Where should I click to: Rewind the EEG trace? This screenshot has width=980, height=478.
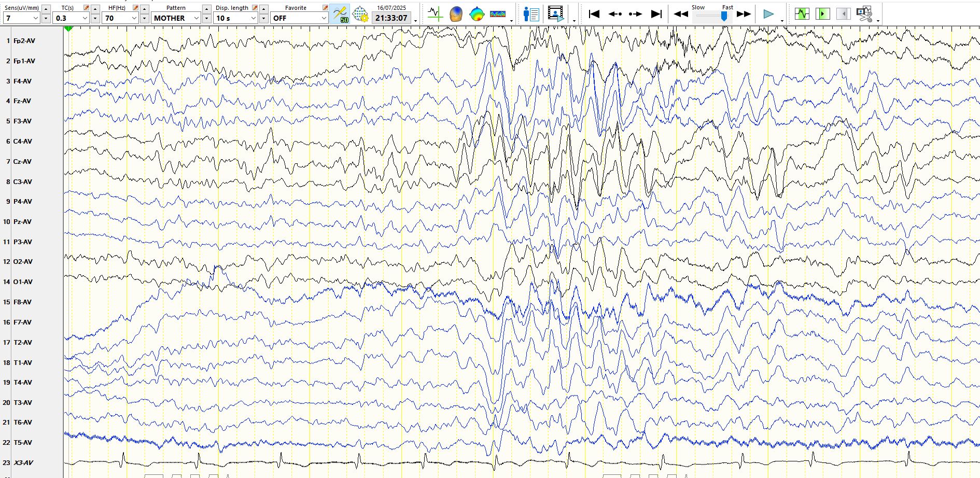pyautogui.click(x=681, y=15)
